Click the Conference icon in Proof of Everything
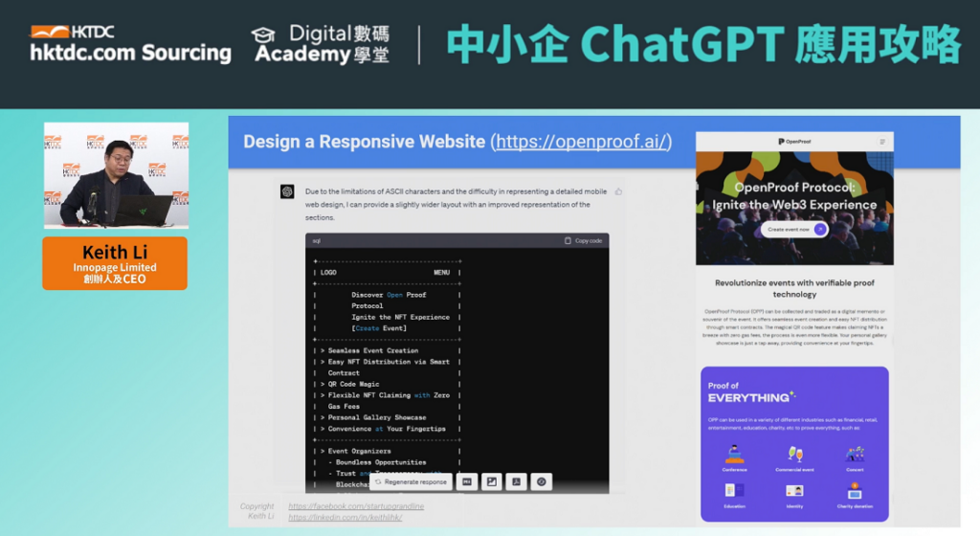This screenshot has width=980, height=536. point(735,455)
